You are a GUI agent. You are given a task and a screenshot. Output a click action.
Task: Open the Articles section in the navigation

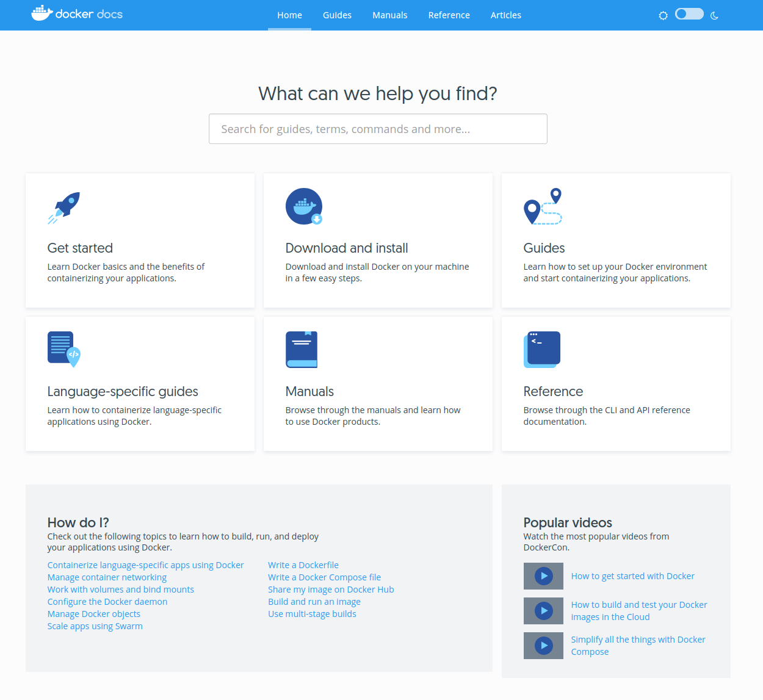point(505,15)
